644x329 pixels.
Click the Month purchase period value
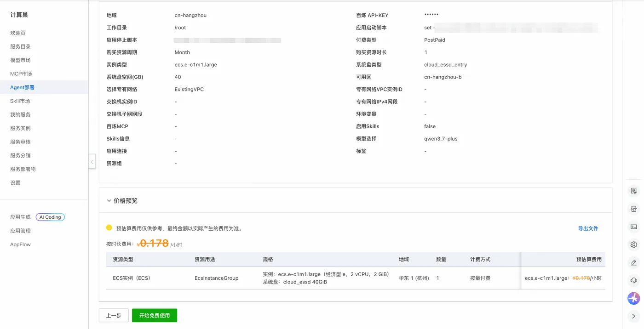[182, 52]
